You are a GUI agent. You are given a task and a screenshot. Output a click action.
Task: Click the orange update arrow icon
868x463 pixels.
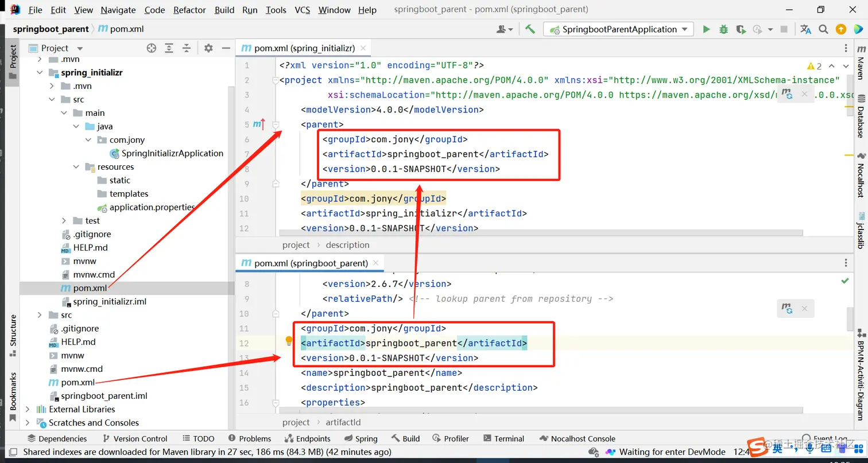(841, 29)
